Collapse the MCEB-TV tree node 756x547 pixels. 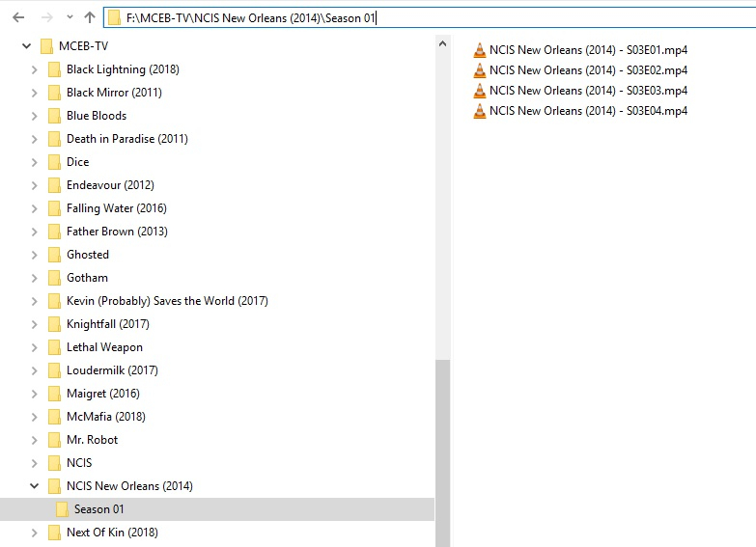click(26, 46)
